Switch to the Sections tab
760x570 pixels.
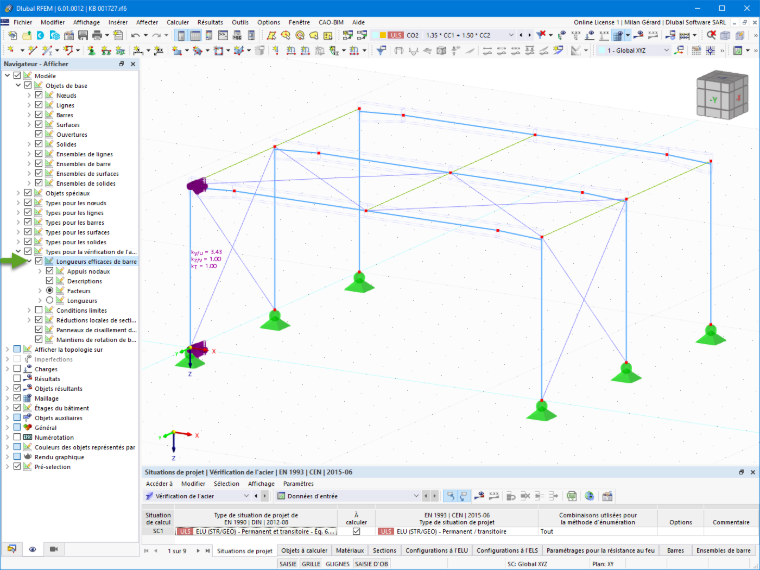point(384,550)
